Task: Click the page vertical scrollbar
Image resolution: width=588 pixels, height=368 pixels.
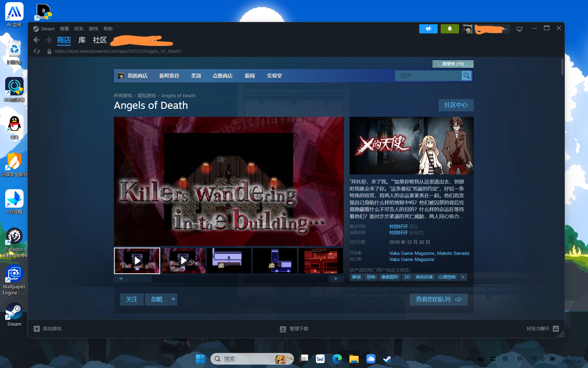Action: click(562, 67)
